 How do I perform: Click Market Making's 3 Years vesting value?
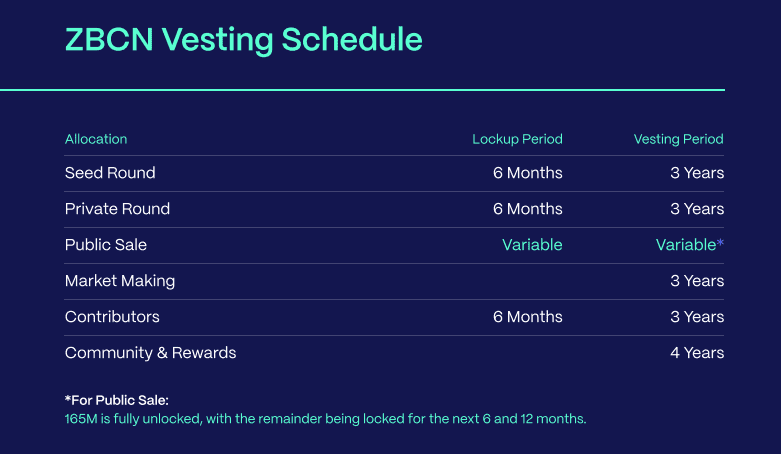pyautogui.click(x=697, y=281)
